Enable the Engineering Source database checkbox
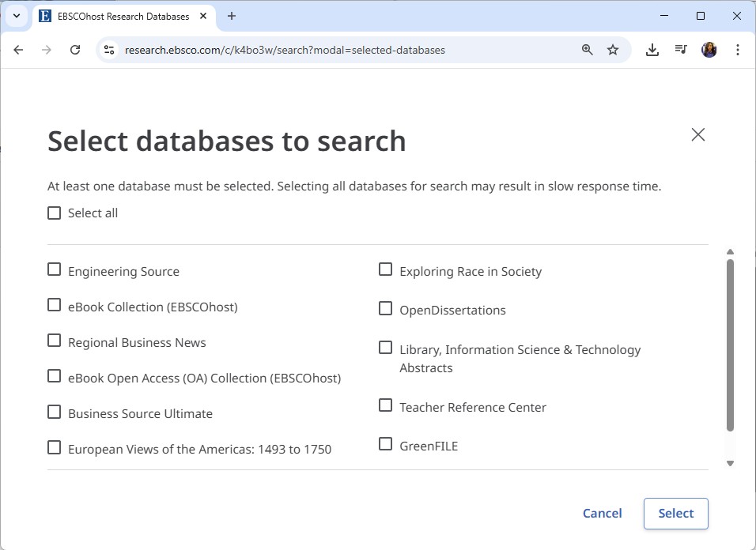Viewport: 756px width, 550px height. (x=55, y=269)
